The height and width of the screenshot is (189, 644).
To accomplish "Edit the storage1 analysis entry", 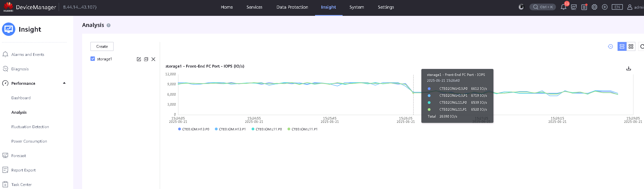I will pyautogui.click(x=139, y=59).
